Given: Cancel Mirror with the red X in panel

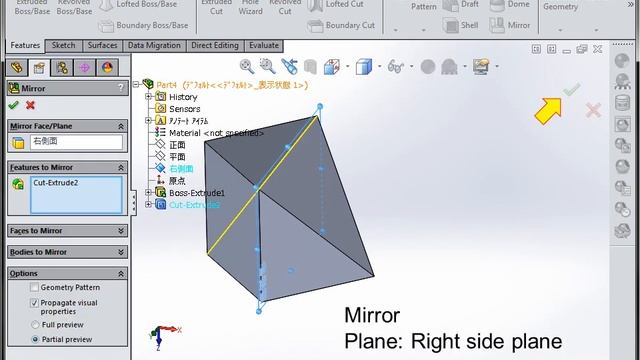Looking at the screenshot, I should [x=30, y=105].
